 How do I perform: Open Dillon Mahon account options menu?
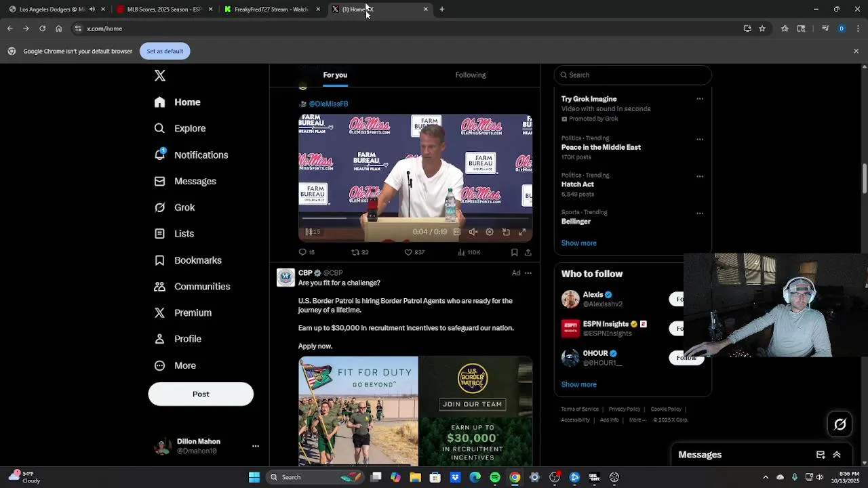[x=256, y=446]
